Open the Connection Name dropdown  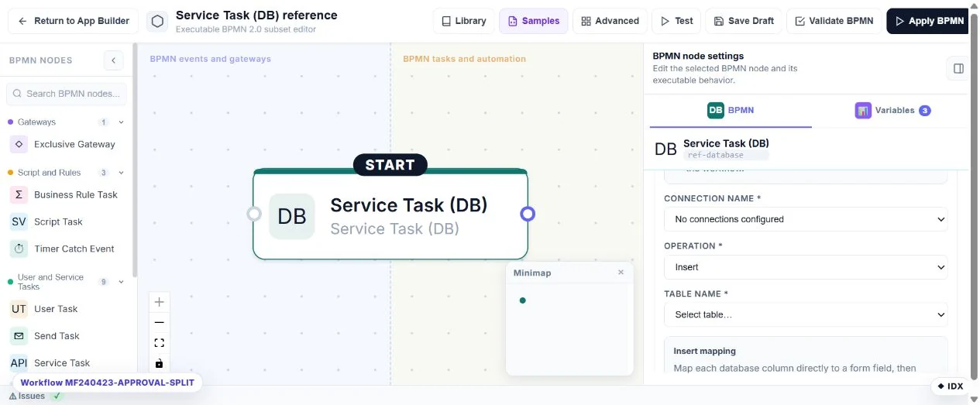tap(806, 219)
